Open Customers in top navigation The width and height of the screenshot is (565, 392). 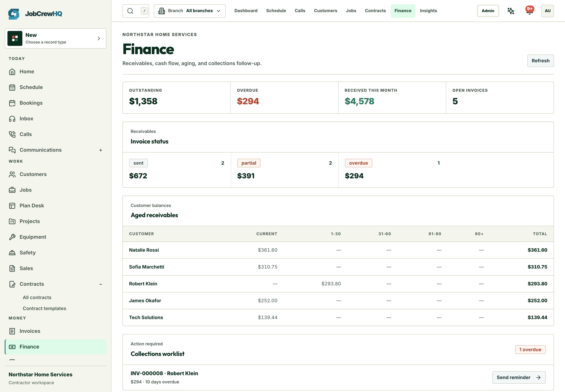[x=325, y=11]
